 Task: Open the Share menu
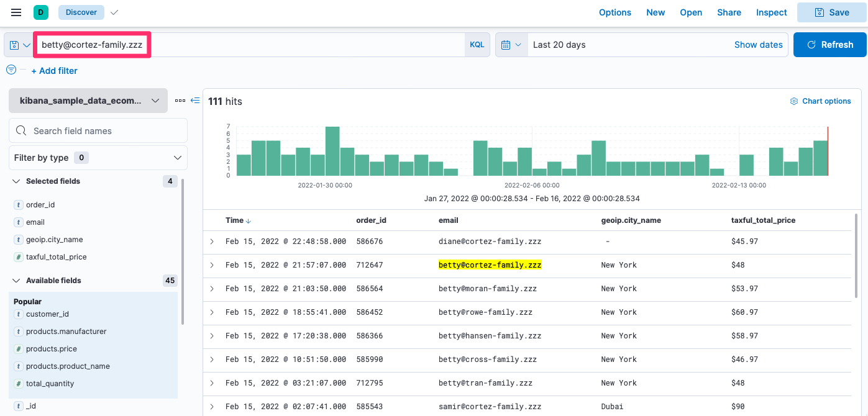click(x=729, y=12)
